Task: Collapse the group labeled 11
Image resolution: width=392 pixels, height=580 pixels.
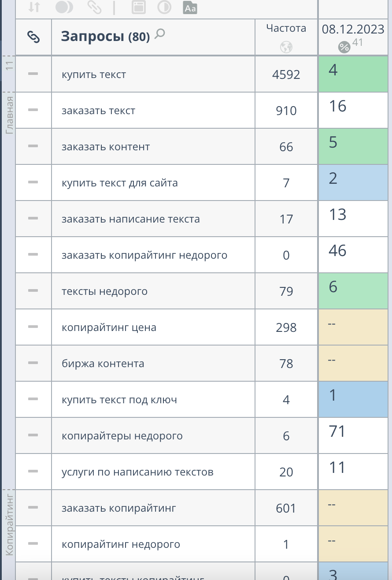Action: (10, 66)
